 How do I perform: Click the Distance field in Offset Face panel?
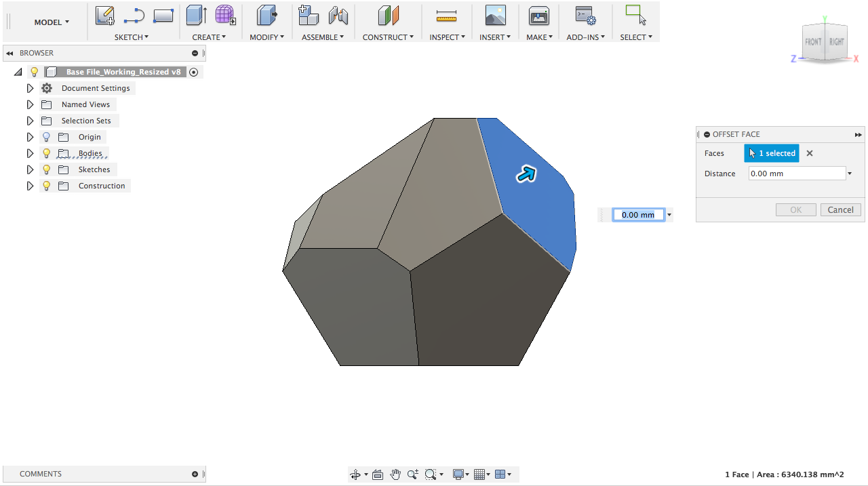[x=796, y=174]
